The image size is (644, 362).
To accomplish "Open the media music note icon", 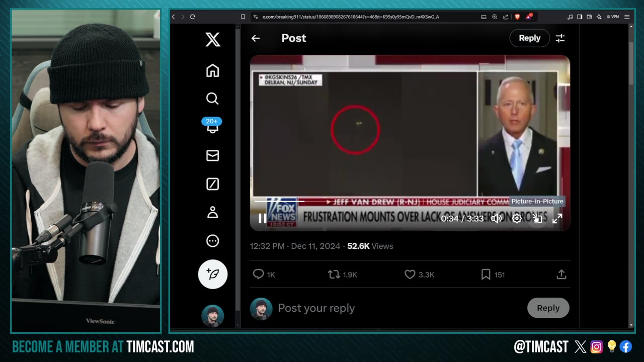I will click(x=570, y=17).
